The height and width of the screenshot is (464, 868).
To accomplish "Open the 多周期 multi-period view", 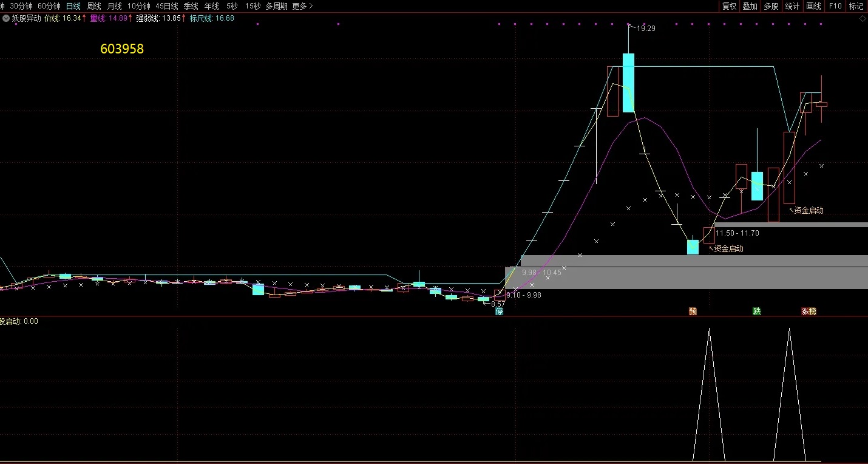I will pyautogui.click(x=276, y=6).
